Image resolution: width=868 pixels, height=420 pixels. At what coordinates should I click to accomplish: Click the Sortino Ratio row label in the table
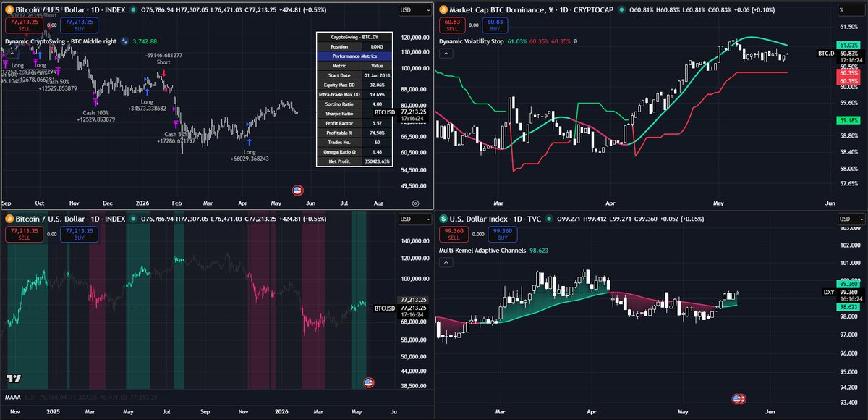tap(339, 104)
